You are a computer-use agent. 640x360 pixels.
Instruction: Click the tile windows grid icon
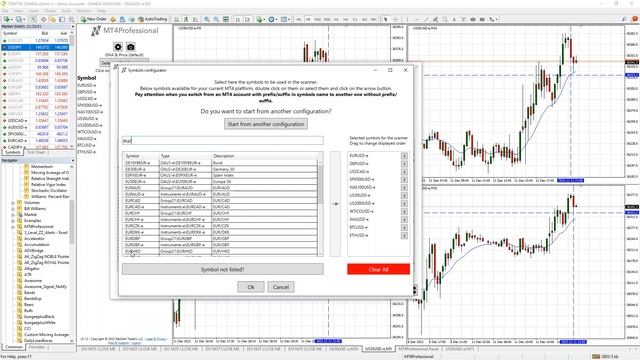(226, 19)
